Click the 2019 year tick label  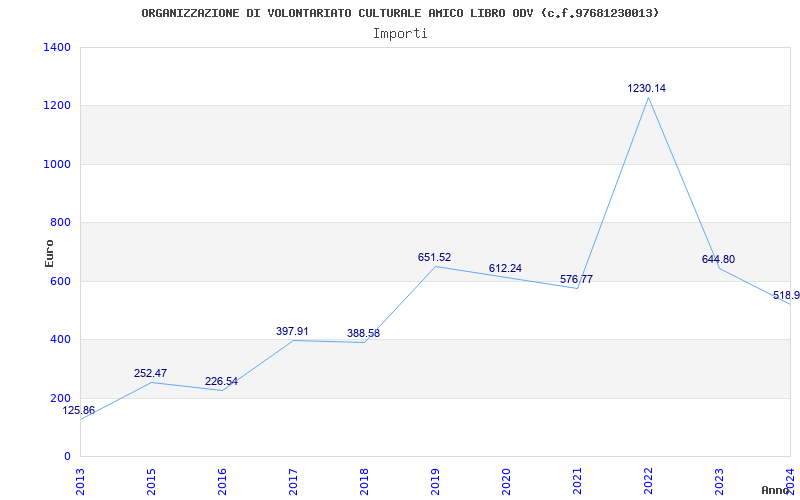tap(435, 481)
